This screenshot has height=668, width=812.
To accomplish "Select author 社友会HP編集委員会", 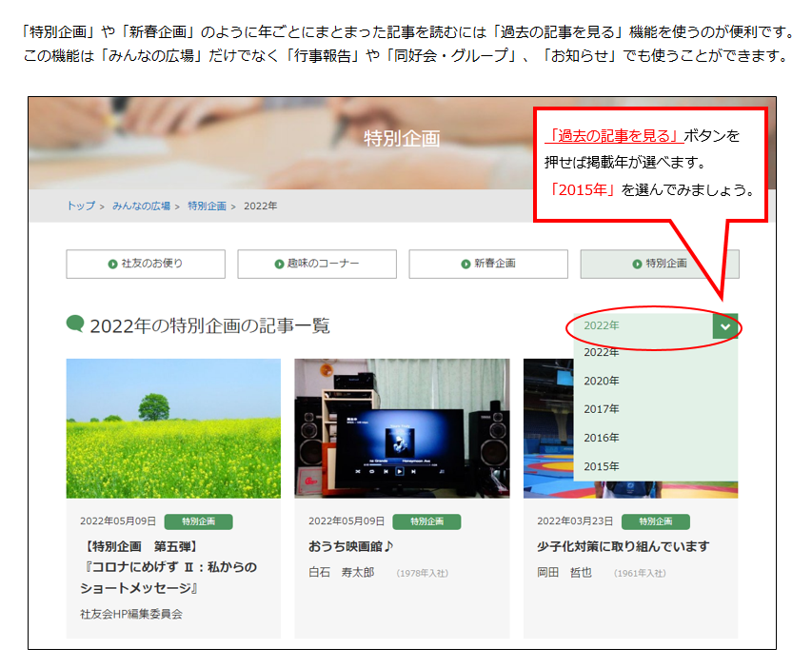I will tap(131, 615).
